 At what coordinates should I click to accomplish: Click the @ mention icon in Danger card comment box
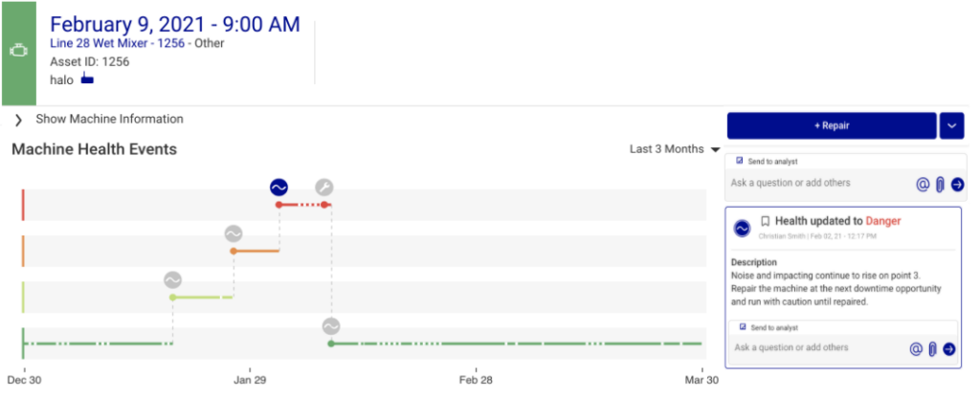pyautogui.click(x=916, y=348)
